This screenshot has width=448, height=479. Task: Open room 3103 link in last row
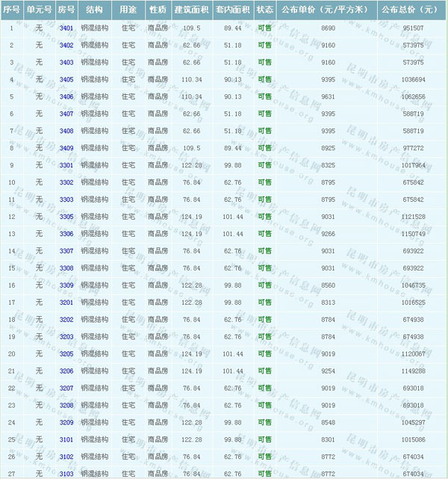tap(66, 474)
